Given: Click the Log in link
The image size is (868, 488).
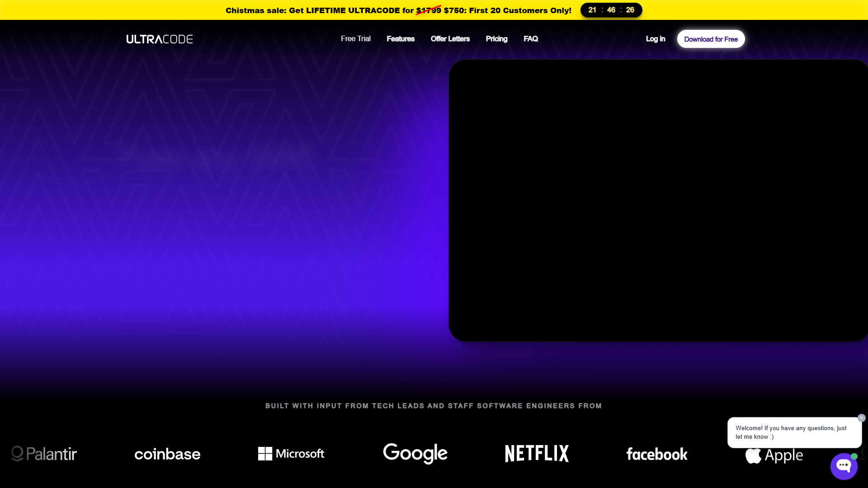Looking at the screenshot, I should pos(656,39).
